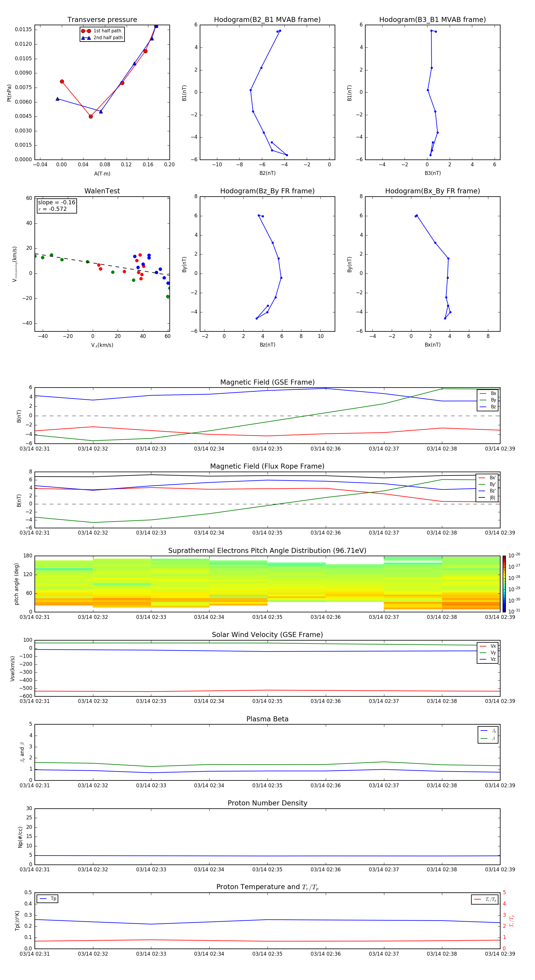
Task: Click 'B2(nT)' x-axis label
Action: click(x=267, y=173)
